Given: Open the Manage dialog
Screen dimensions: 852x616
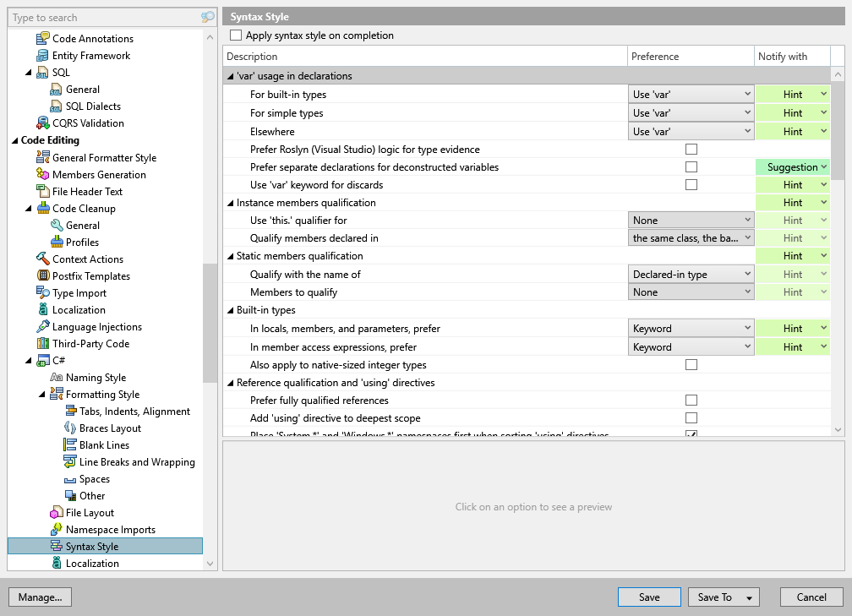Looking at the screenshot, I should pyautogui.click(x=40, y=597).
